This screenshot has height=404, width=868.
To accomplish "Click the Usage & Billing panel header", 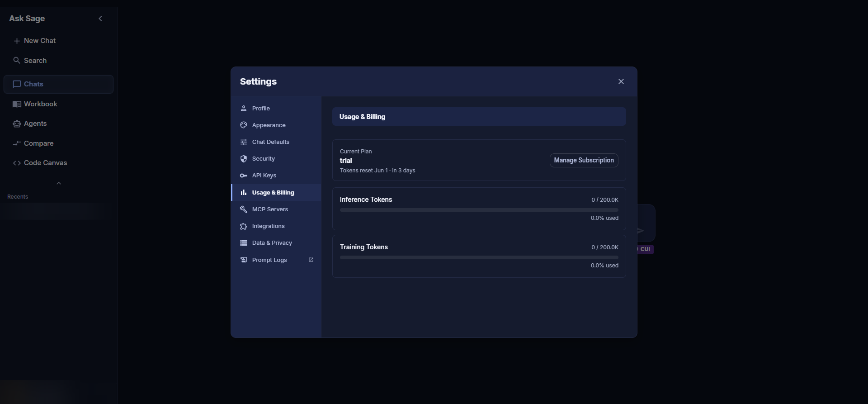I will (x=479, y=117).
